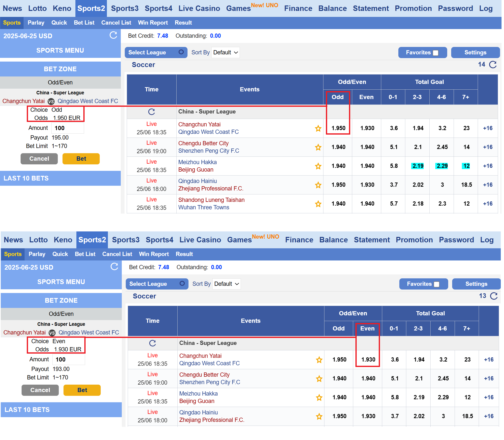This screenshot has height=440, width=504.
Task: Open Live Casino tab in top navigation
Action: 199,8
